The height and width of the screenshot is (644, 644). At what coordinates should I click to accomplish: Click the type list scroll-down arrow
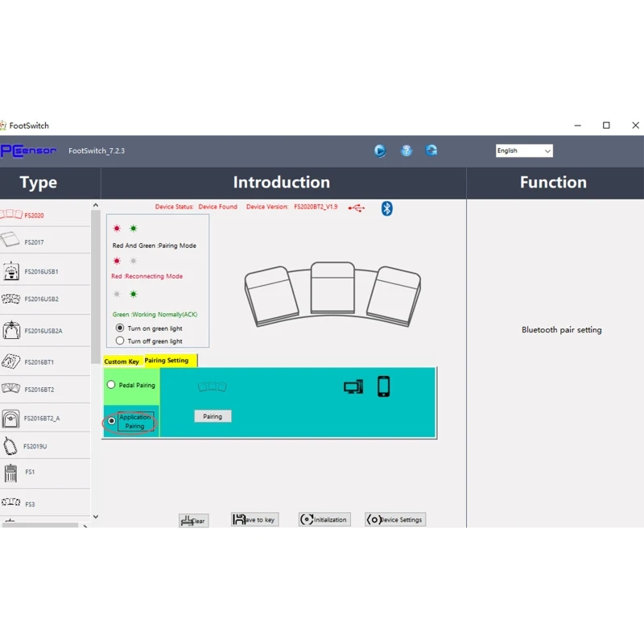pos(96,517)
